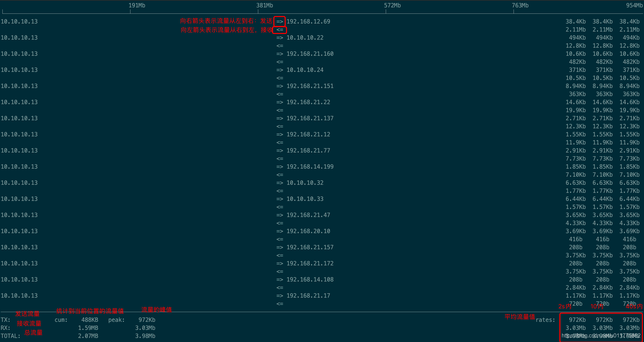Click source 10.10.10.13 in the 192.168.20.10 row
644x342 pixels.
click(19, 231)
